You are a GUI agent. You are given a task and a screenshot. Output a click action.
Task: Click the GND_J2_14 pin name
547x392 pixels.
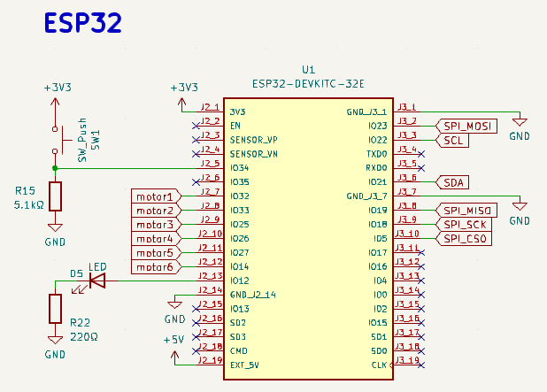[253, 295]
